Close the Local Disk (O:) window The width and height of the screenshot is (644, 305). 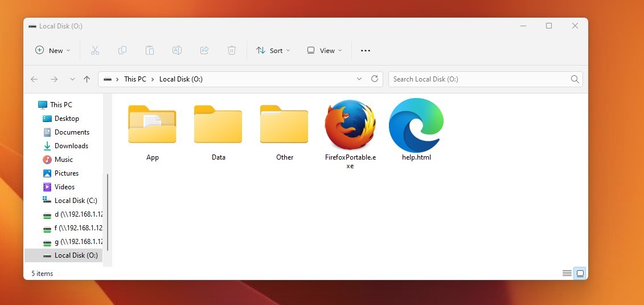click(x=575, y=26)
